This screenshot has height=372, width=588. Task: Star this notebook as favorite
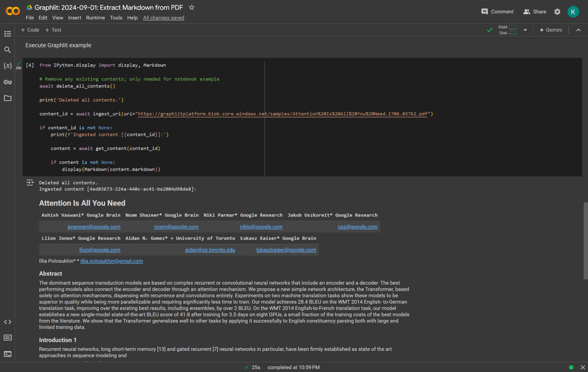pyautogui.click(x=192, y=7)
